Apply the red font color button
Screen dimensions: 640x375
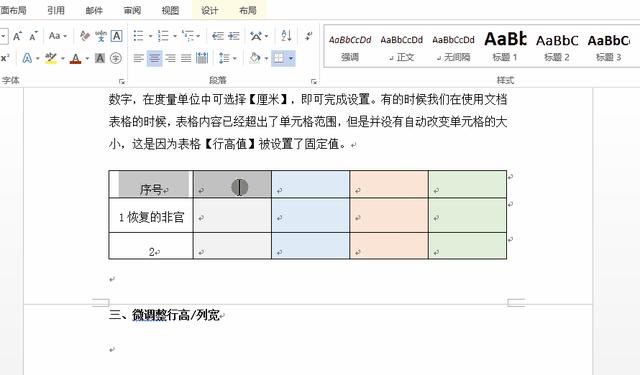pyautogui.click(x=76, y=58)
